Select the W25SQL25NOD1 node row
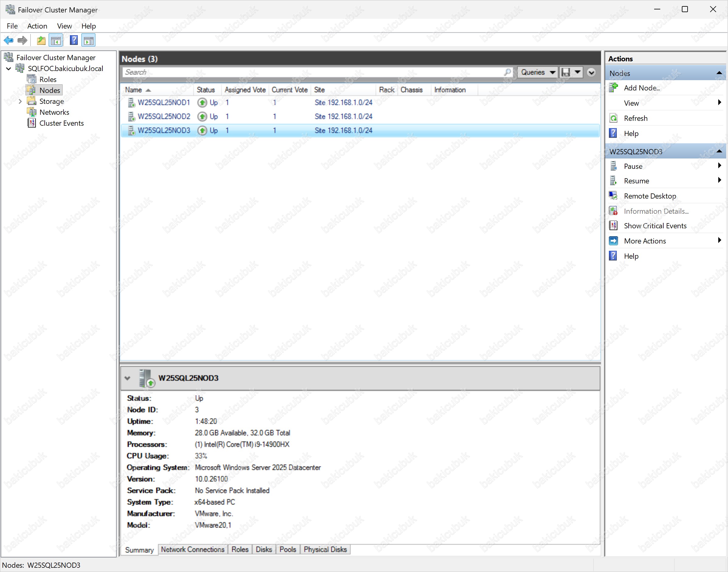Image resolution: width=728 pixels, height=572 pixels. (x=164, y=103)
